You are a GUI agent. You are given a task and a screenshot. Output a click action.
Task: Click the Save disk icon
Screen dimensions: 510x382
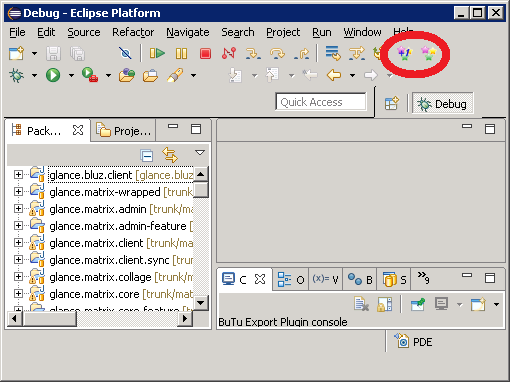(53, 53)
